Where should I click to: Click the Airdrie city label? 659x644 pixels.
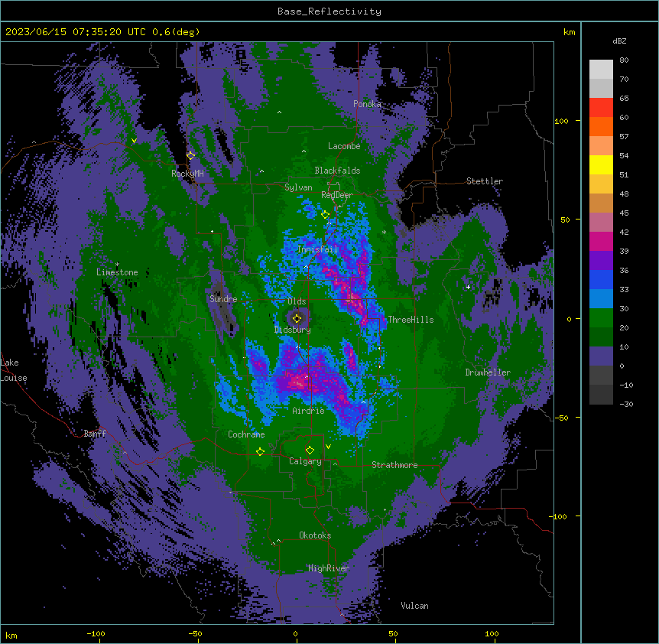(x=309, y=411)
